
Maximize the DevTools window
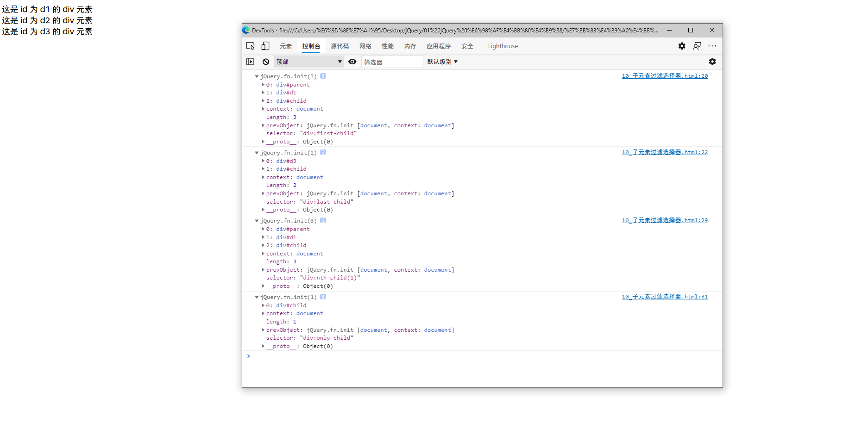pyautogui.click(x=691, y=30)
